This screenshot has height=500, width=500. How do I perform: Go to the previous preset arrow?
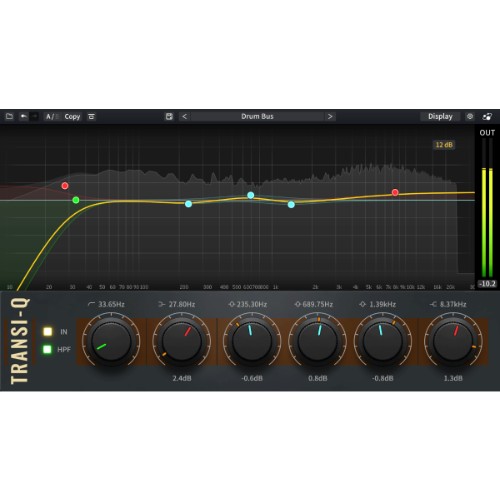[x=184, y=116]
